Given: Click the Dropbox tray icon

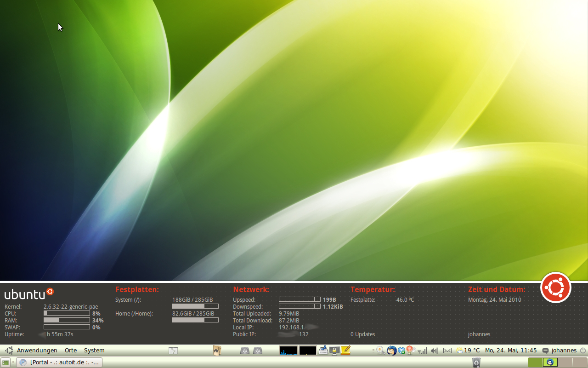Looking at the screenshot, I should point(401,351).
